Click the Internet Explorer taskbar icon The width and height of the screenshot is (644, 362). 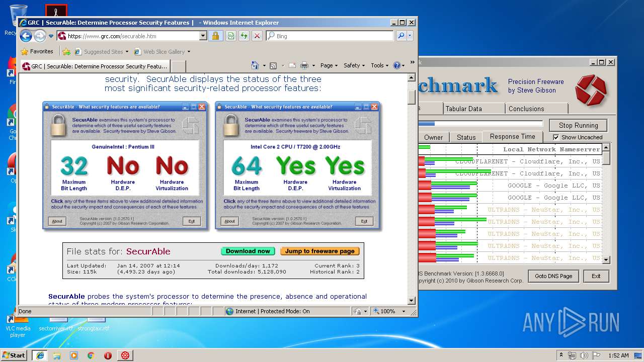point(40,355)
